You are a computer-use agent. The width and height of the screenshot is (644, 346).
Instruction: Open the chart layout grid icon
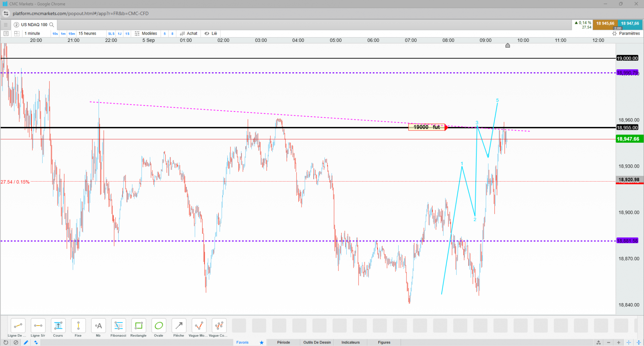pos(16,34)
